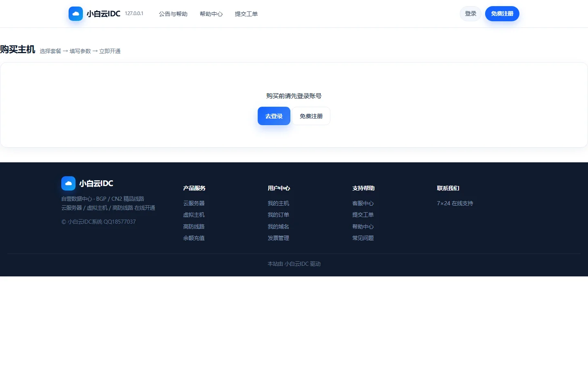Open 公告与帮助 in top navigation
Image resolution: width=588 pixels, height=368 pixels.
point(173,14)
